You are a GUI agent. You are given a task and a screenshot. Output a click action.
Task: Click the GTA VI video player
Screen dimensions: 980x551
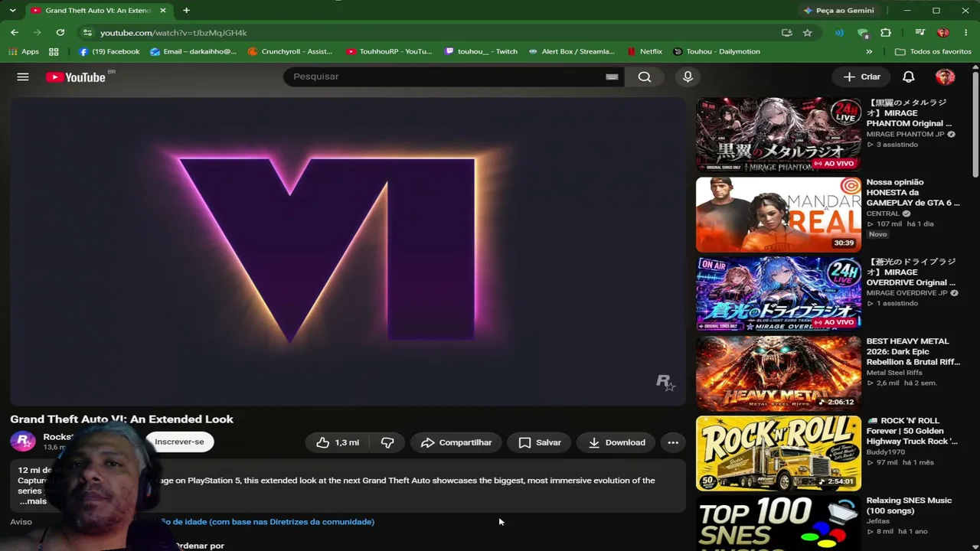click(348, 251)
